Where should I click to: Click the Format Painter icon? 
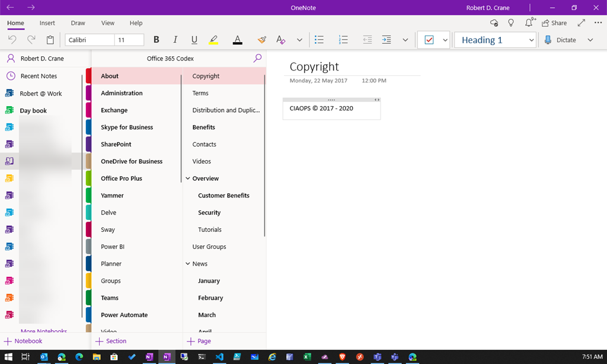(x=262, y=40)
